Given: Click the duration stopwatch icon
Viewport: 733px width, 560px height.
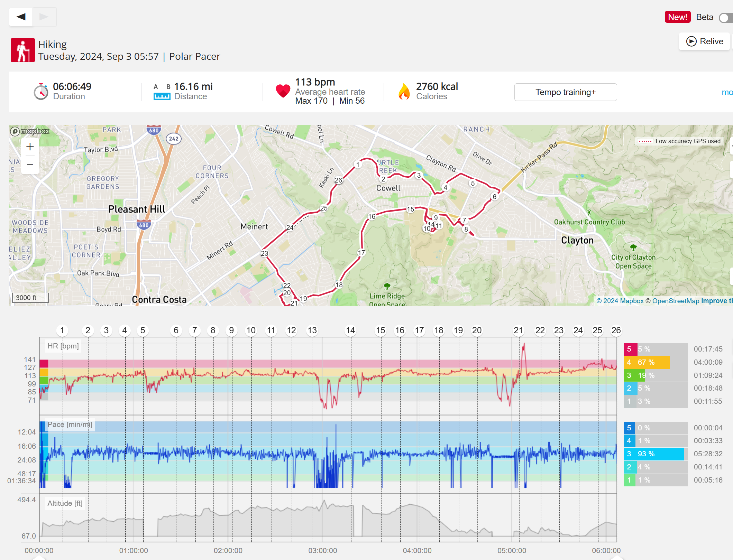Looking at the screenshot, I should click(x=41, y=92).
